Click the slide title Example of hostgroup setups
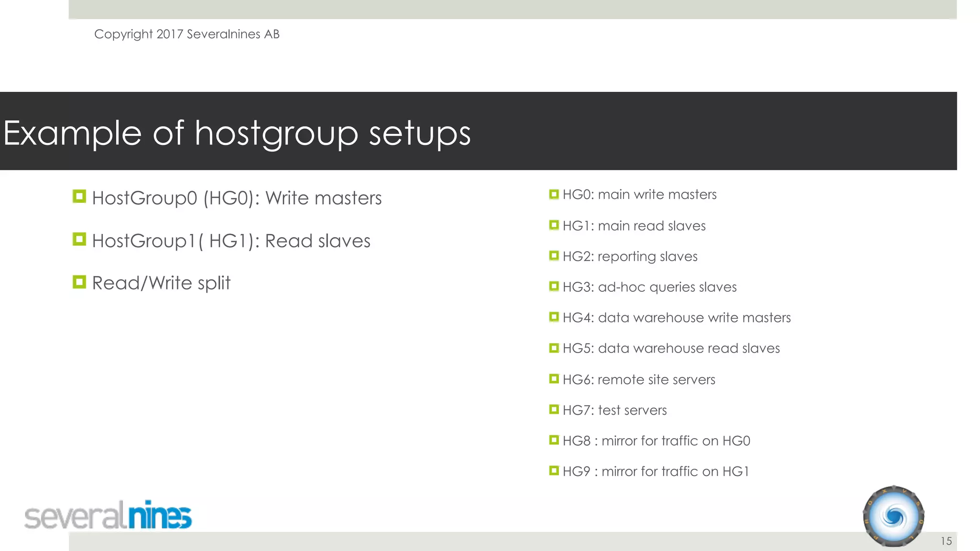The image size is (980, 551). 237,132
